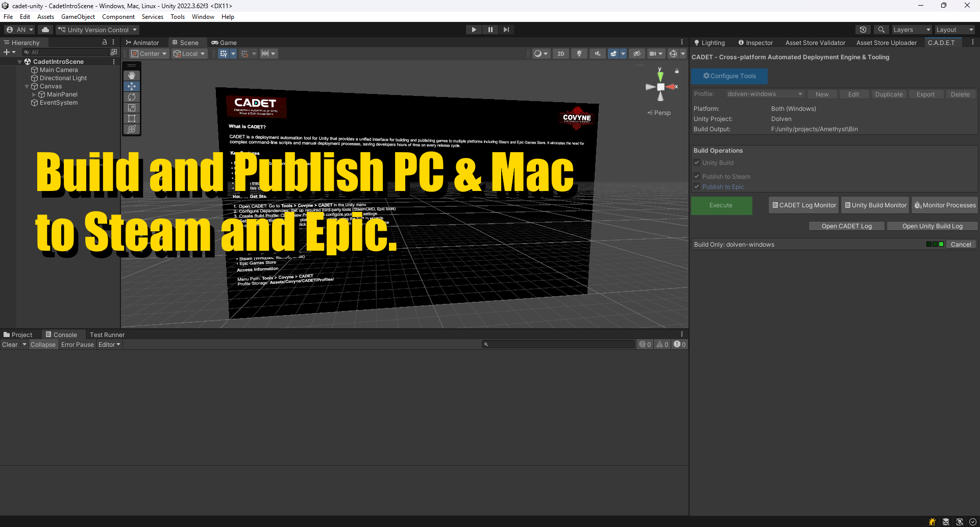Open the Local rotation dropdown
Image resolution: width=980 pixels, height=527 pixels.
189,54
